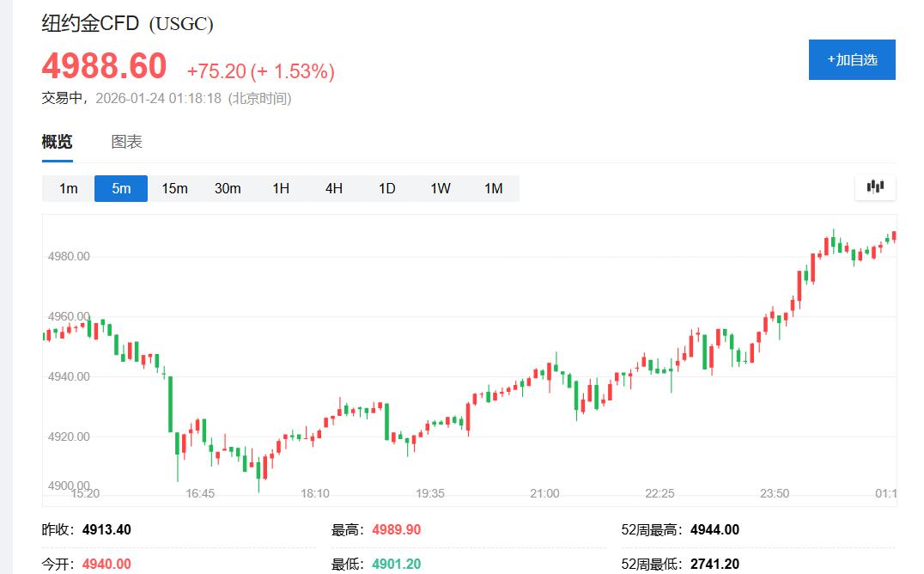The image size is (924, 574).
Task: Click the 昨收 value 4913.40
Action: (106, 529)
